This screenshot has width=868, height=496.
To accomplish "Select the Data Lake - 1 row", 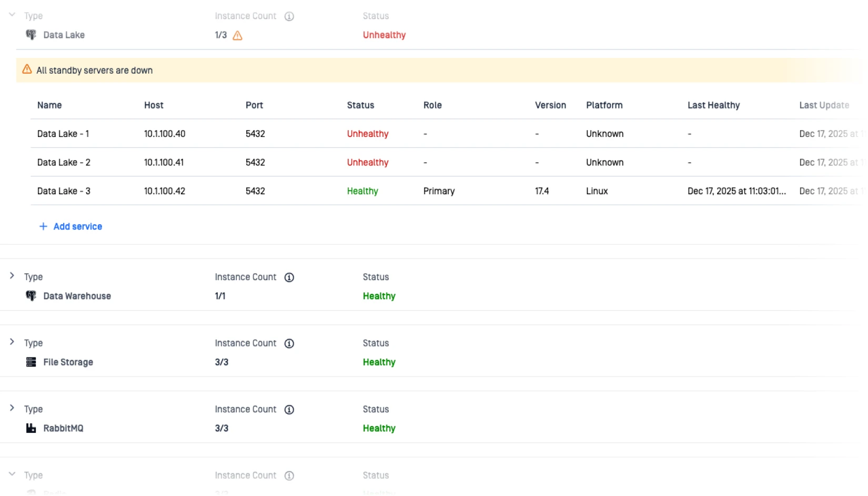I will click(63, 134).
